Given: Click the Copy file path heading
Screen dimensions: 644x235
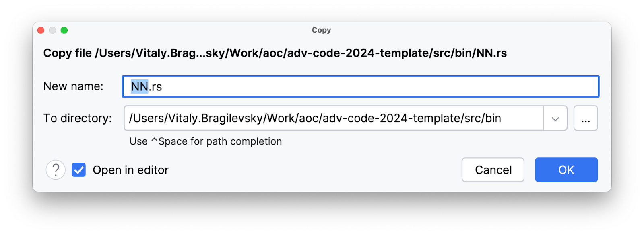Looking at the screenshot, I should tap(275, 53).
